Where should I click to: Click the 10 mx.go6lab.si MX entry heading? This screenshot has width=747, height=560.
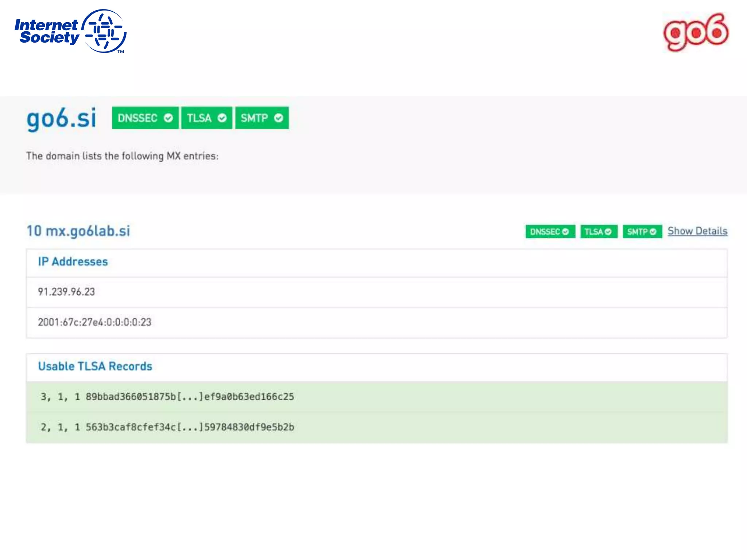click(x=78, y=231)
